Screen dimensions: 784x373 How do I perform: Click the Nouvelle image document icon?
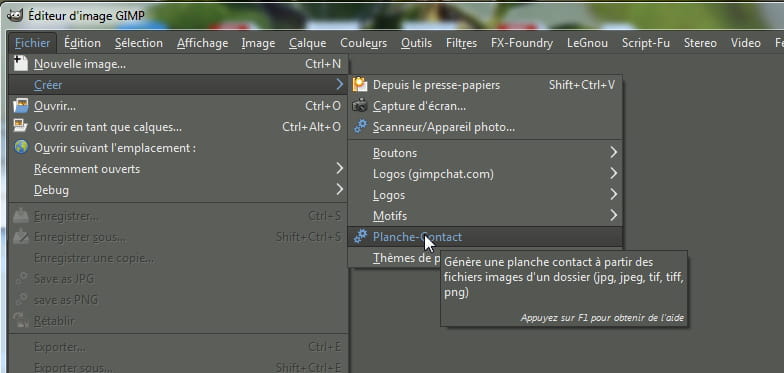20,64
